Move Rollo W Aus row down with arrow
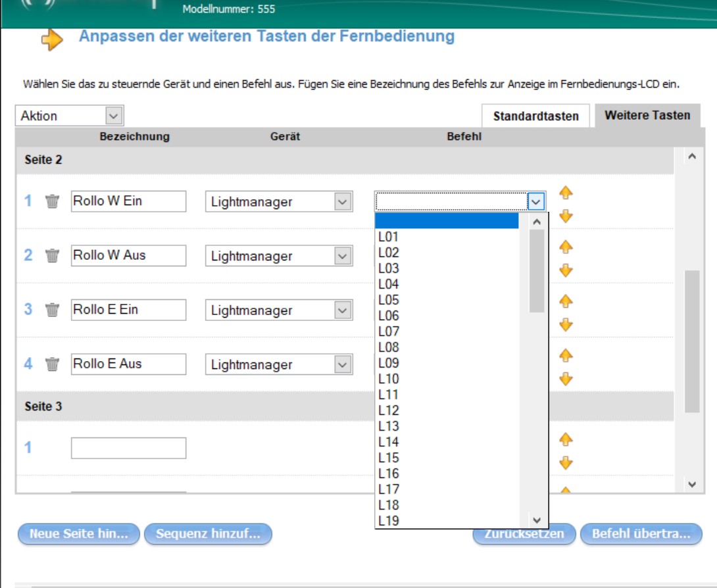Screen dimensions: 717x588 (x=566, y=271)
